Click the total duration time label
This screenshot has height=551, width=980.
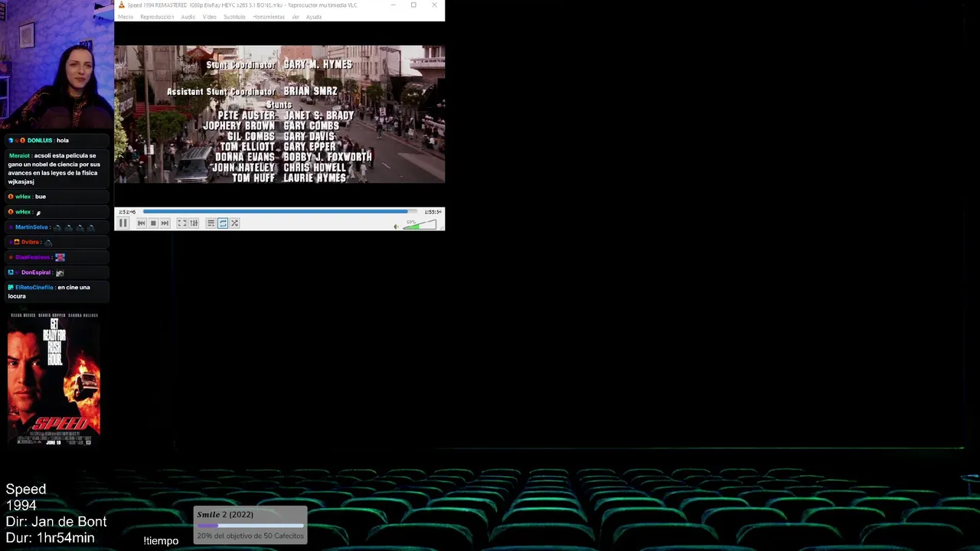pos(433,212)
